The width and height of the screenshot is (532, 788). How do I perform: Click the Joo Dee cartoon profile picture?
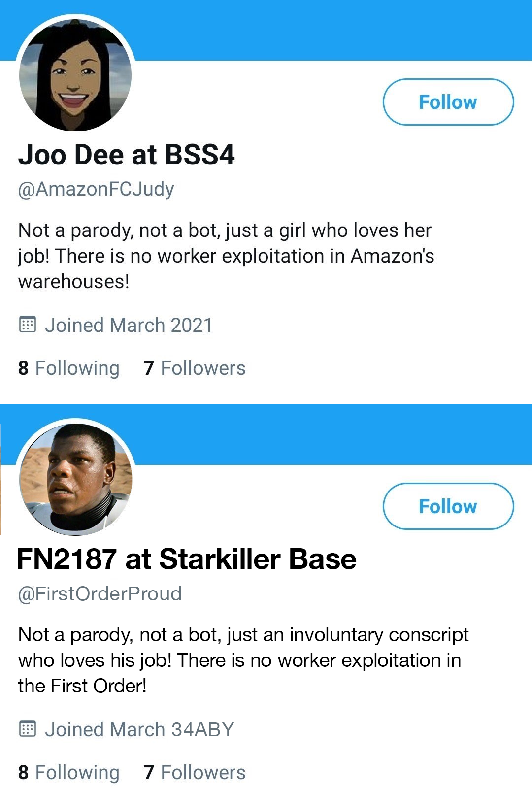pos(75,75)
